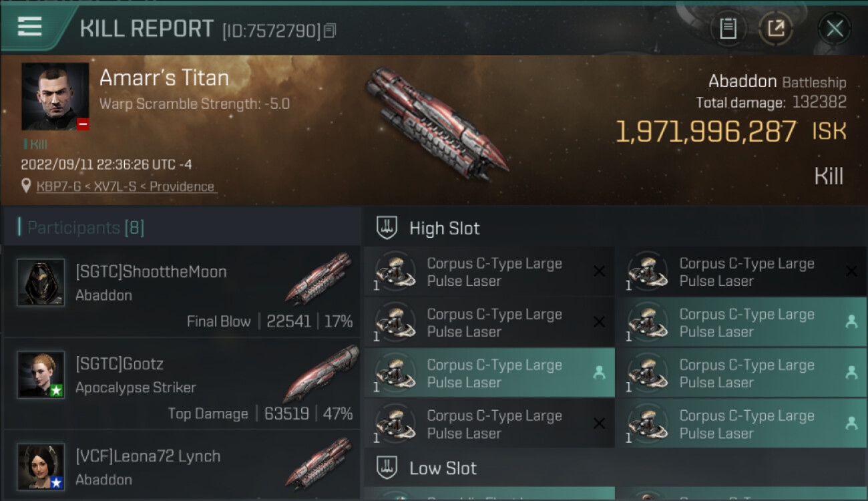The height and width of the screenshot is (501, 868).
Task: Click the High Slot shield icon
Action: (387, 228)
